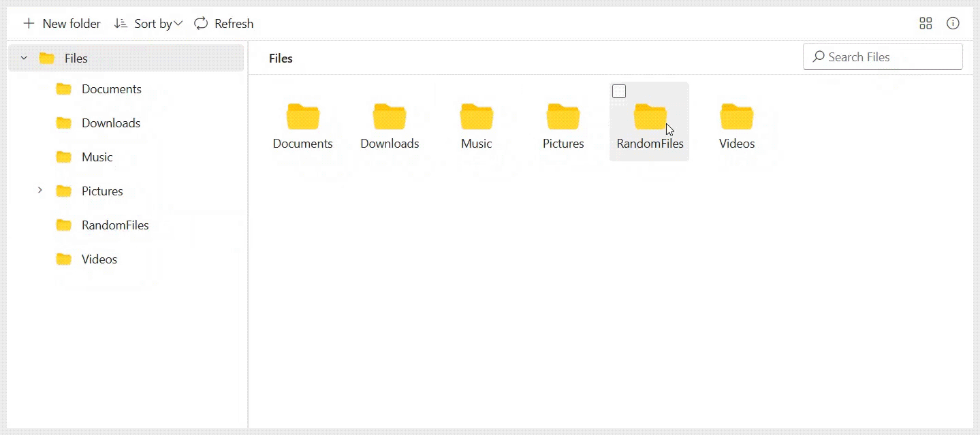Open the Documents folder icon in grid
Viewport: 980px width, 435px height.
(x=303, y=117)
